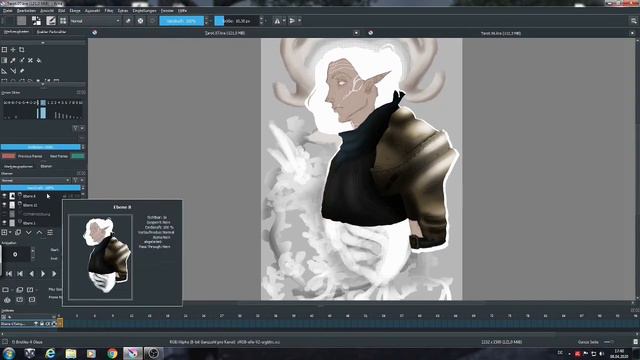Screen dimensions: 640x360
Task: Select the move tool icon
Action: [x=13, y=50]
